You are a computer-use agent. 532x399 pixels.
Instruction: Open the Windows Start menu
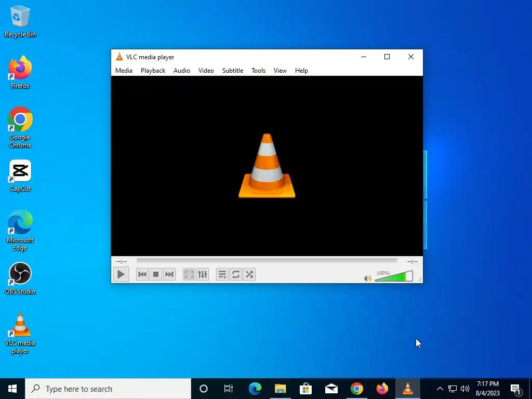tap(12, 389)
